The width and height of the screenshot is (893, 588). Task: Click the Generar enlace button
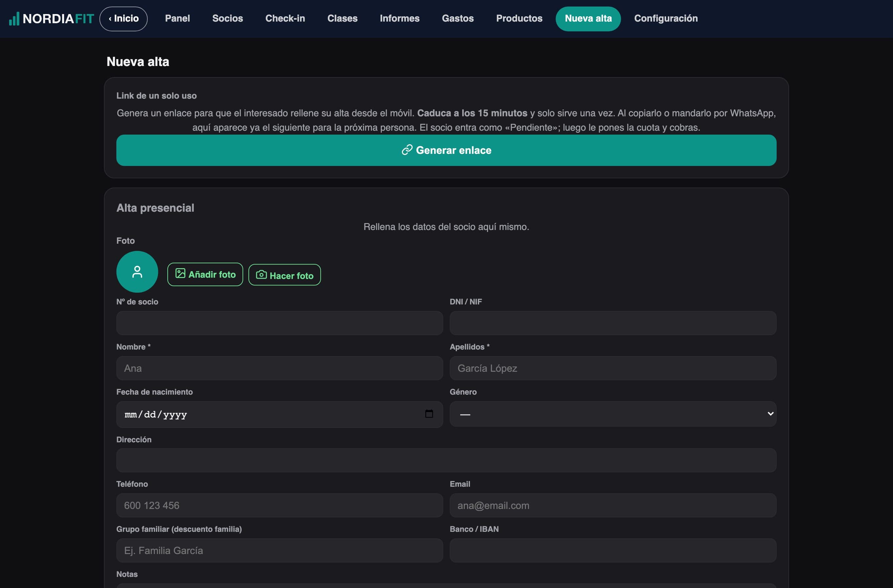point(446,150)
